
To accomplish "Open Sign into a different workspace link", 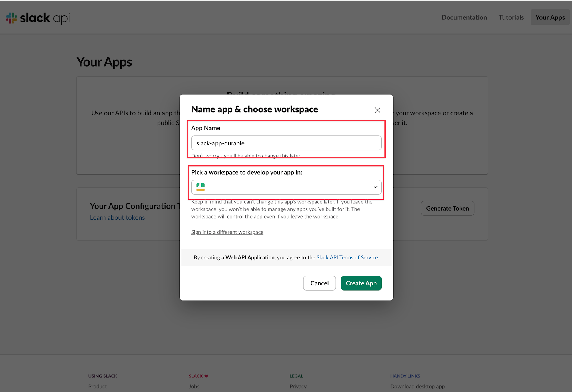I will [227, 232].
